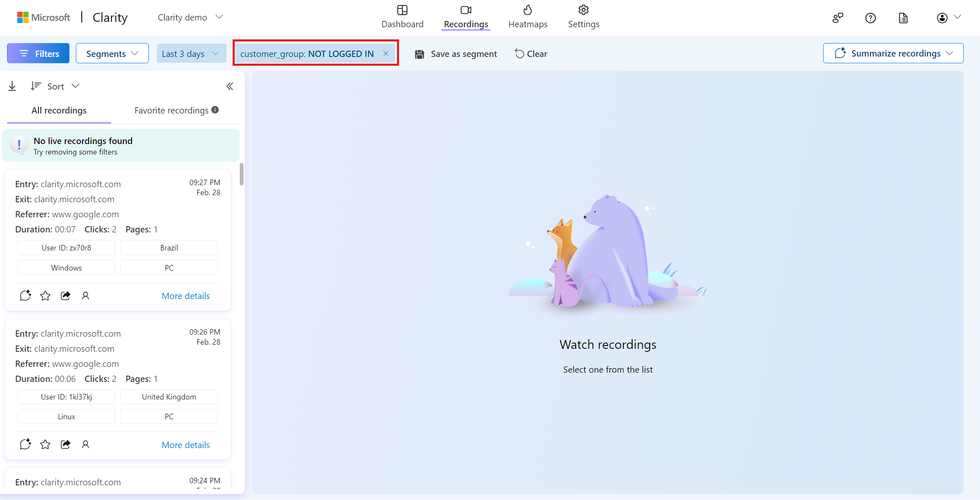Open More details for 09:26 PM recording
Image resolution: width=980 pixels, height=500 pixels.
pyautogui.click(x=186, y=445)
